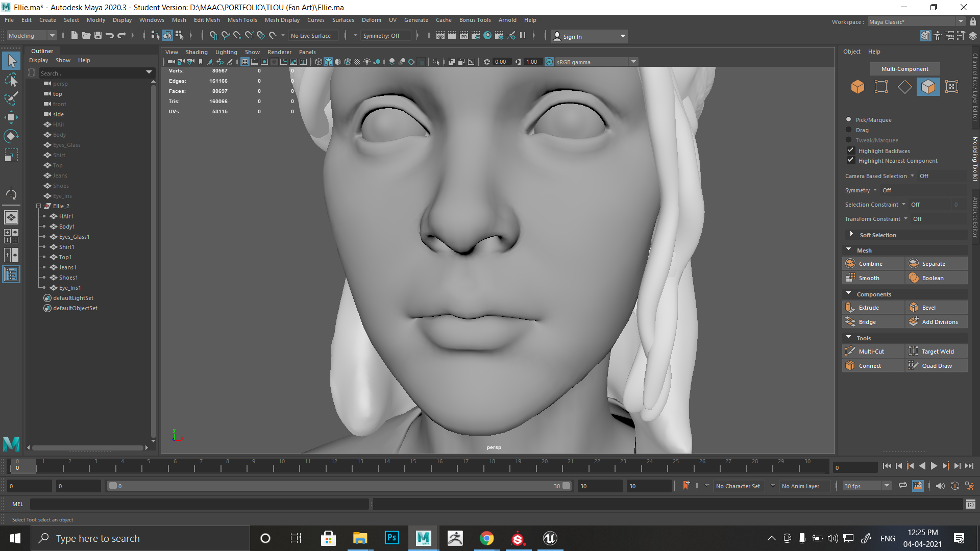
Task: Select the Pick/Marquee radio option
Action: tap(849, 119)
